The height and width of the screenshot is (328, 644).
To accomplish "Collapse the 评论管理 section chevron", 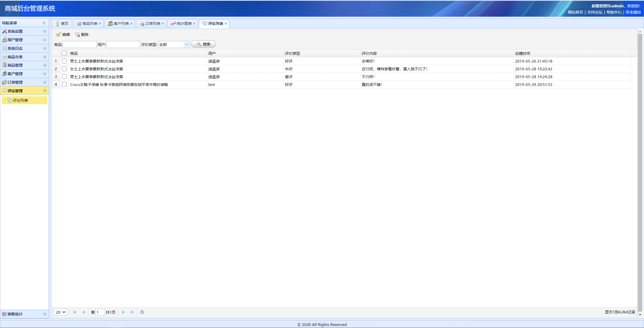I will 45,91.
